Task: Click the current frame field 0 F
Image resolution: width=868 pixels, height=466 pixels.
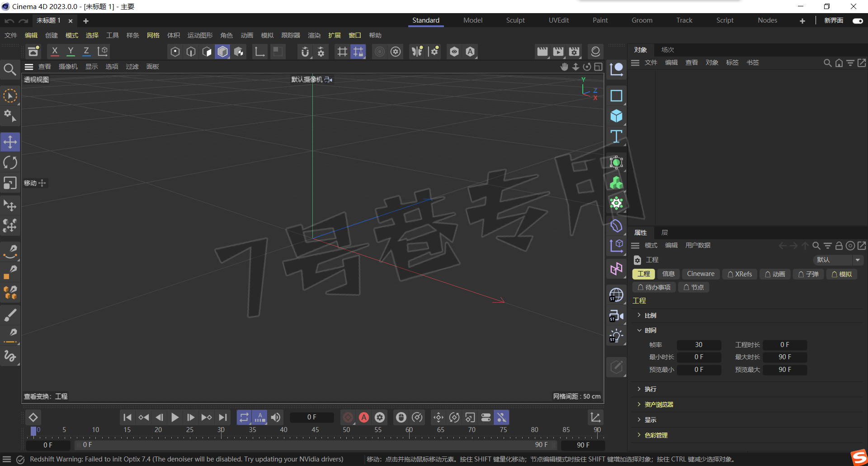Action: (x=312, y=417)
